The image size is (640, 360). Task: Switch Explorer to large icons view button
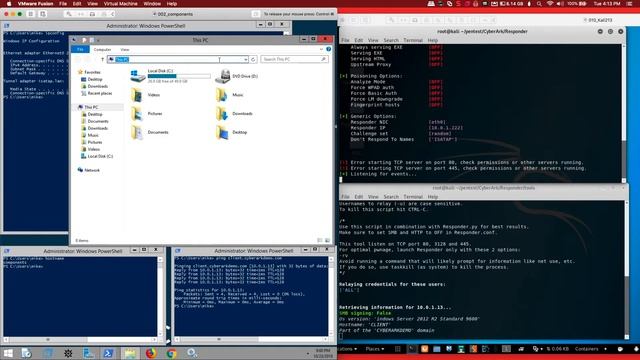(x=327, y=240)
